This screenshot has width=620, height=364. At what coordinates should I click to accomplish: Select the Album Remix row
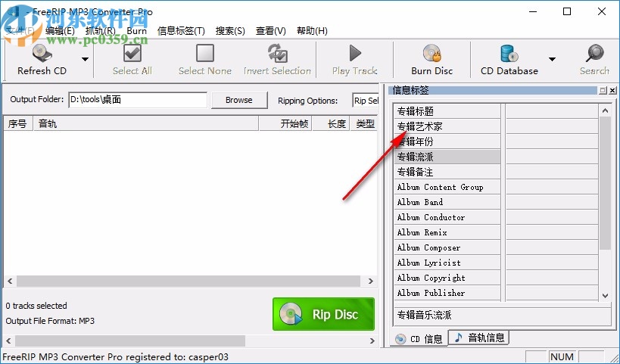447,232
